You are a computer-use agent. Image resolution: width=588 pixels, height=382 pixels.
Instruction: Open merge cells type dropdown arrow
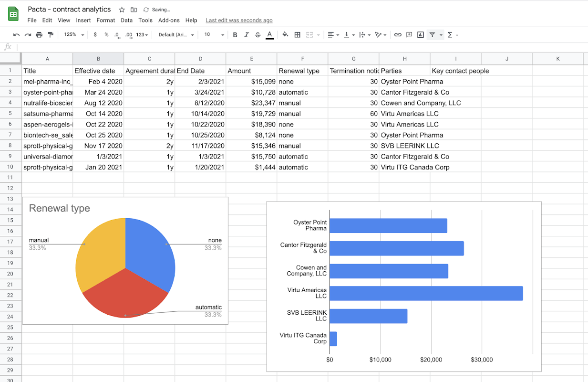tap(318, 35)
